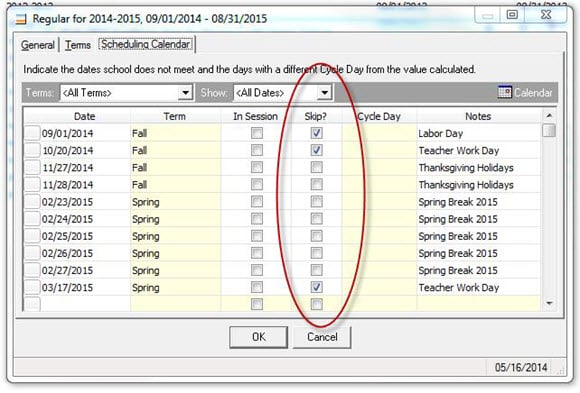Click Thanksgiving Holidays note for 11/28/2014

point(478,184)
